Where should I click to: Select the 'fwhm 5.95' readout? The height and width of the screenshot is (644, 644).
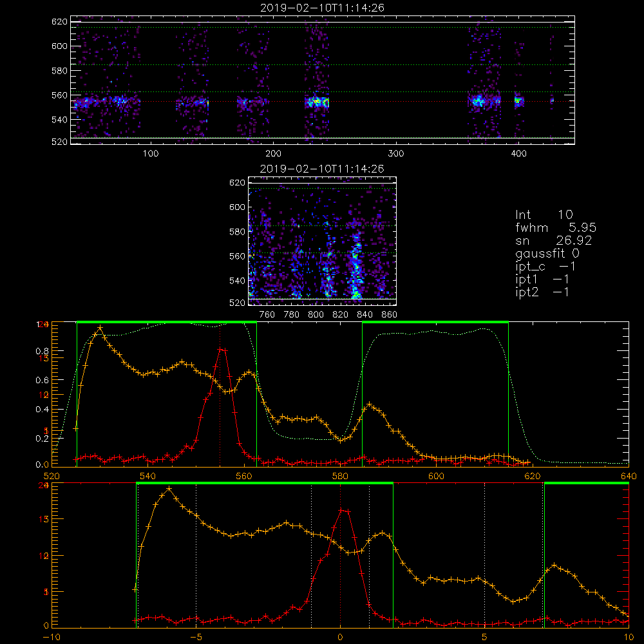(x=556, y=227)
